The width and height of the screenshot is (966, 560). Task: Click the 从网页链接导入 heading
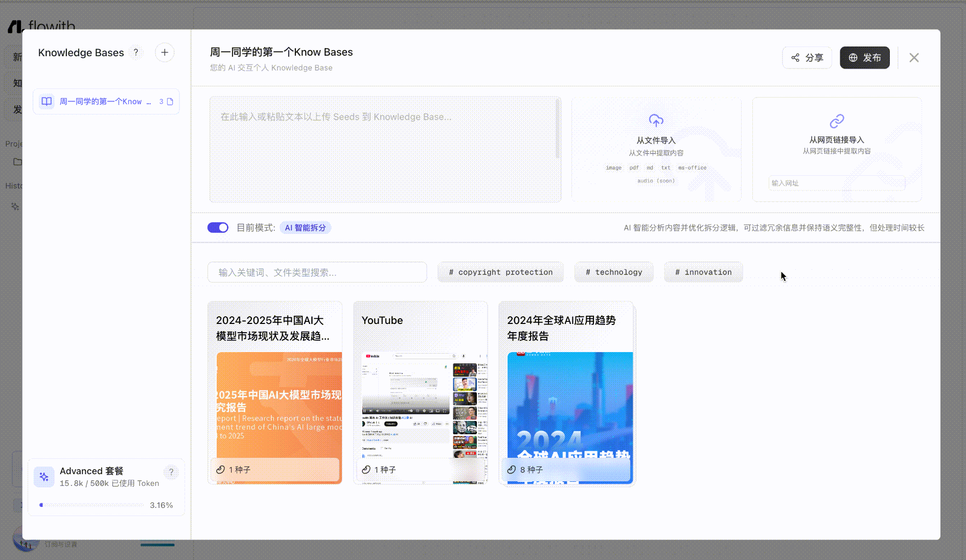tap(837, 139)
